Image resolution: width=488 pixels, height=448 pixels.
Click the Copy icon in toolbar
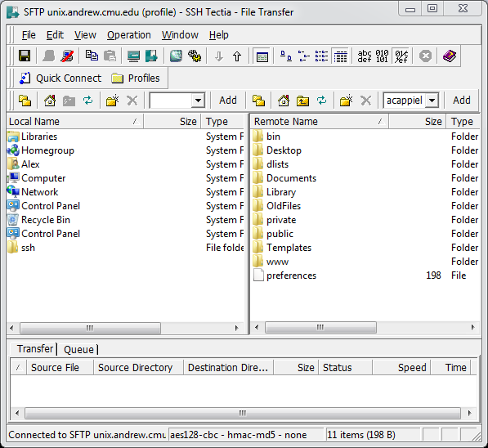point(92,56)
